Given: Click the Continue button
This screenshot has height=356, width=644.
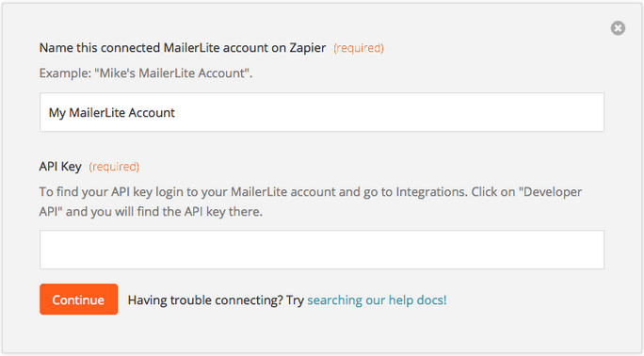Looking at the screenshot, I should pos(79,299).
